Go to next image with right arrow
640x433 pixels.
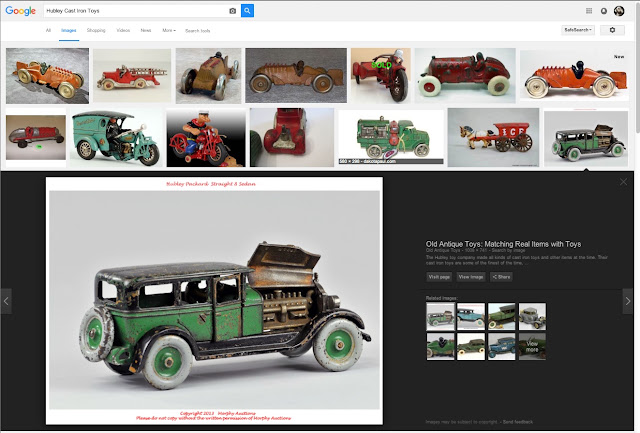tap(628, 301)
